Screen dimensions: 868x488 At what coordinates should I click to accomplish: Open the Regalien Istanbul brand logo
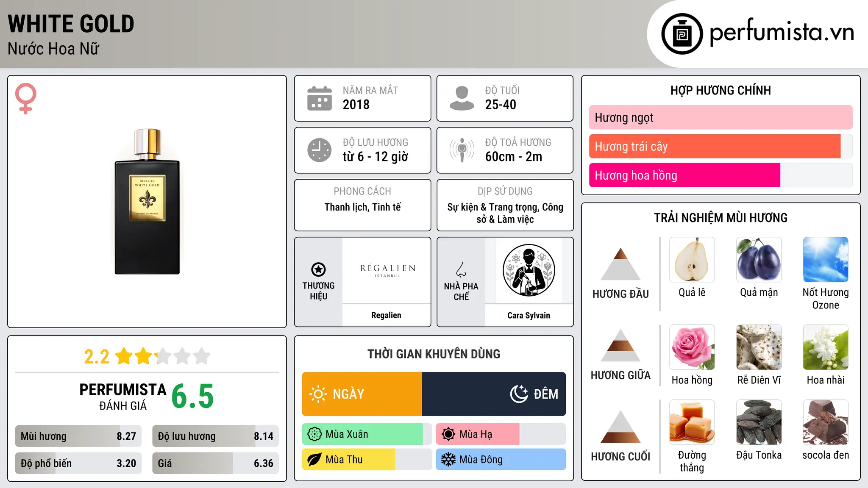[388, 270]
